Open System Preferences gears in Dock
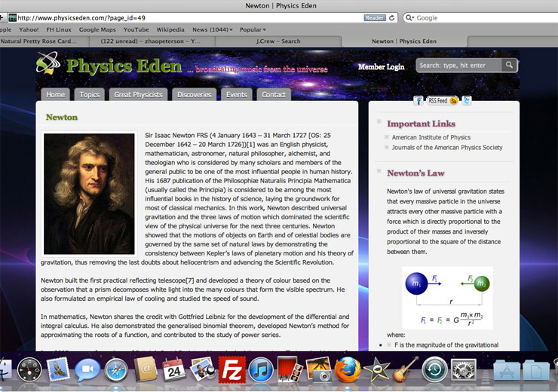Screen dimensions: 558x392 (x=463, y=370)
